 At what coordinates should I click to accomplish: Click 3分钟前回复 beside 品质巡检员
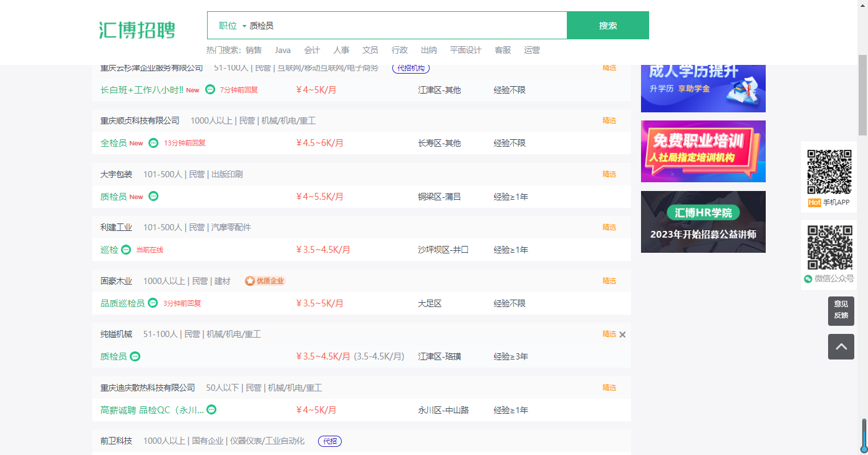(182, 303)
